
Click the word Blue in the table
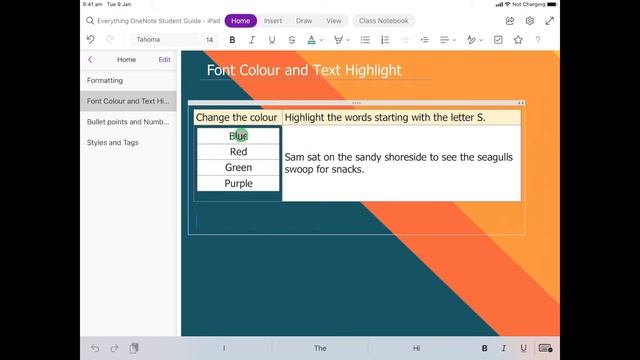point(238,136)
